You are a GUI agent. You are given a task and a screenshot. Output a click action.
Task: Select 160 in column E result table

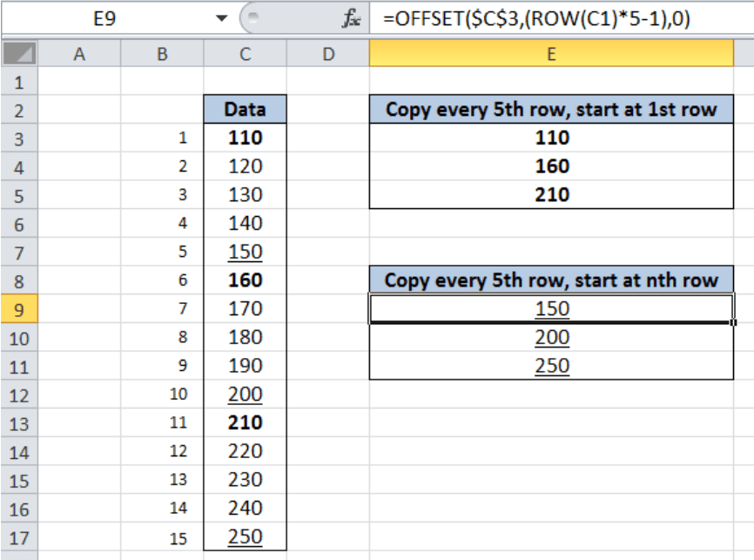click(x=551, y=166)
